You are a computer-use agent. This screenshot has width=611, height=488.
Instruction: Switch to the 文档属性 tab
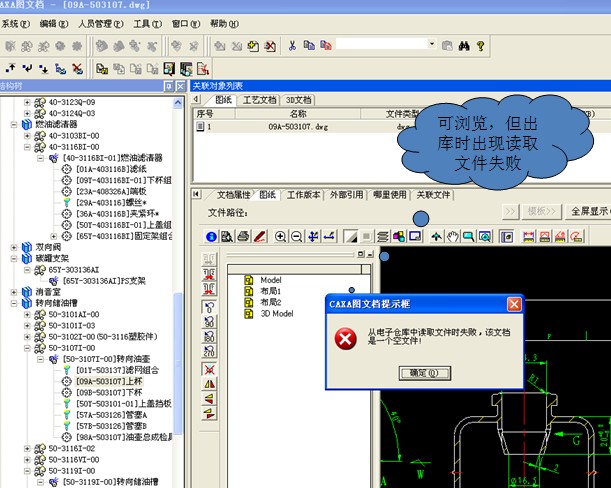coord(233,195)
